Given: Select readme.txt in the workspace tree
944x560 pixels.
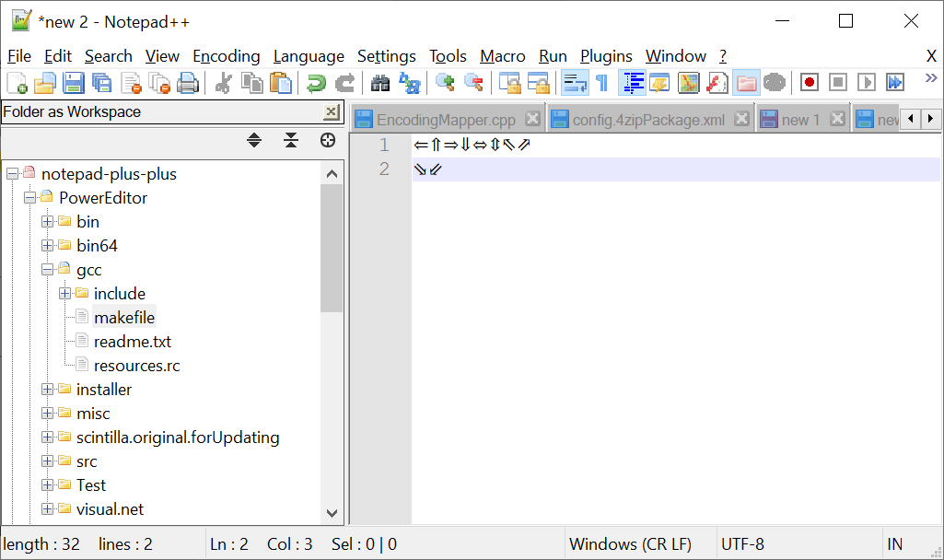Looking at the screenshot, I should [x=133, y=342].
